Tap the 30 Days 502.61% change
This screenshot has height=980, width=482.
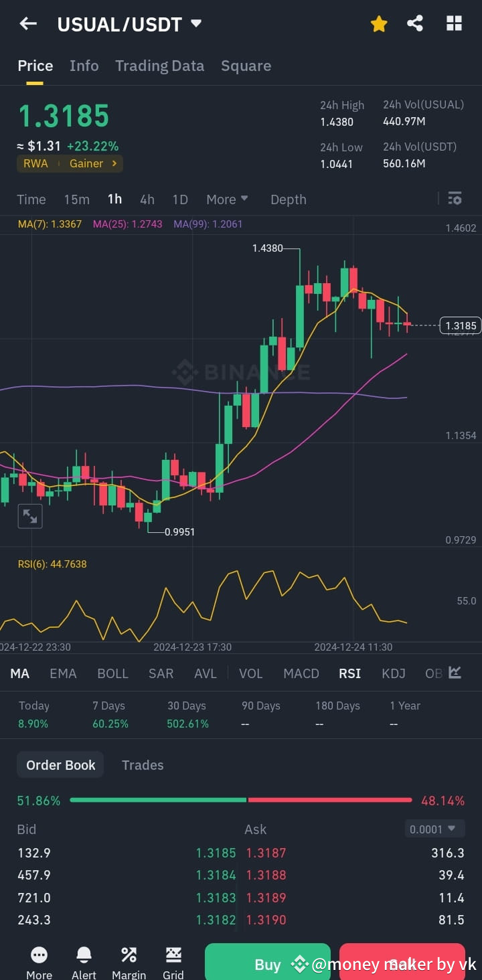click(x=188, y=715)
